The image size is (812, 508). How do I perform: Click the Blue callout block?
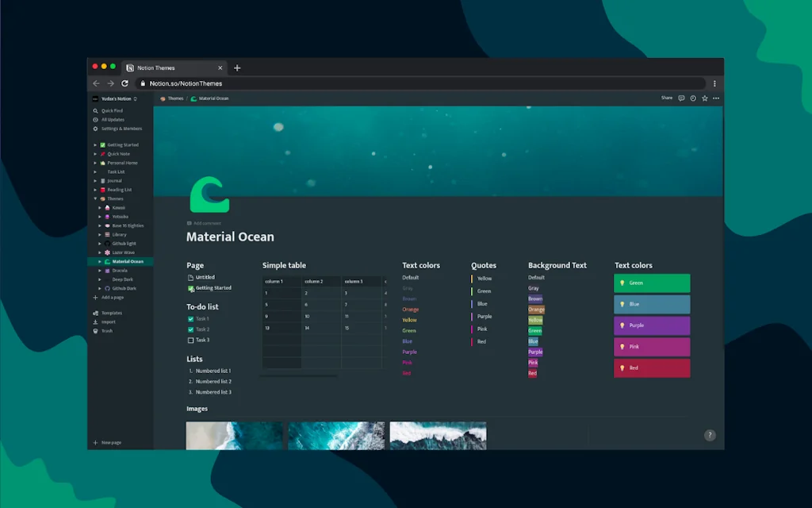(652, 304)
